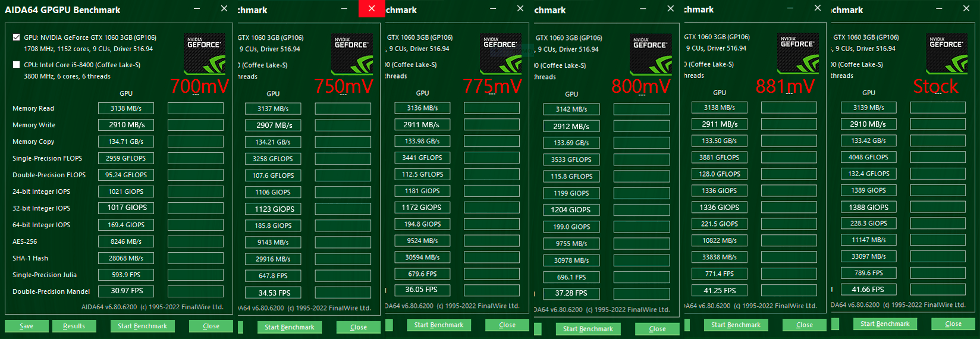
Task: Select the 34.53 FPS value
Action: 273,293
